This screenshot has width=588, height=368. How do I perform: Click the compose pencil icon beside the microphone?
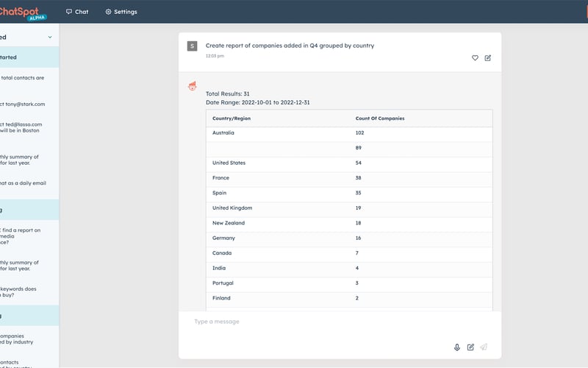470,347
